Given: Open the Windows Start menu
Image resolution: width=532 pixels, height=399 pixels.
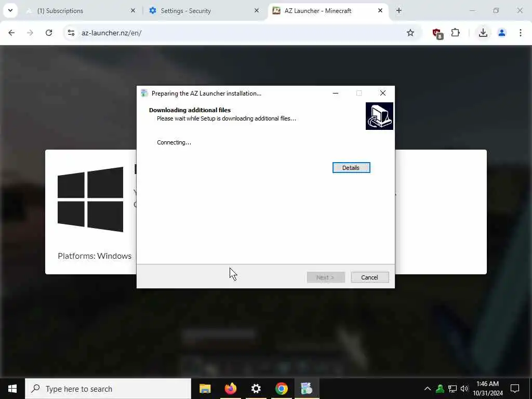Looking at the screenshot, I should (12, 389).
